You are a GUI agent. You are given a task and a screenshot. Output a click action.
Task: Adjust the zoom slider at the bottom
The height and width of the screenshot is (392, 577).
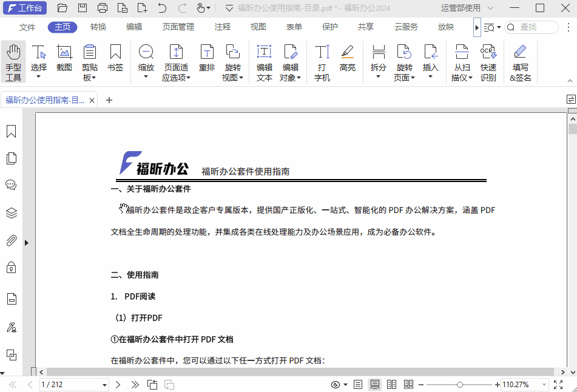coord(460,384)
